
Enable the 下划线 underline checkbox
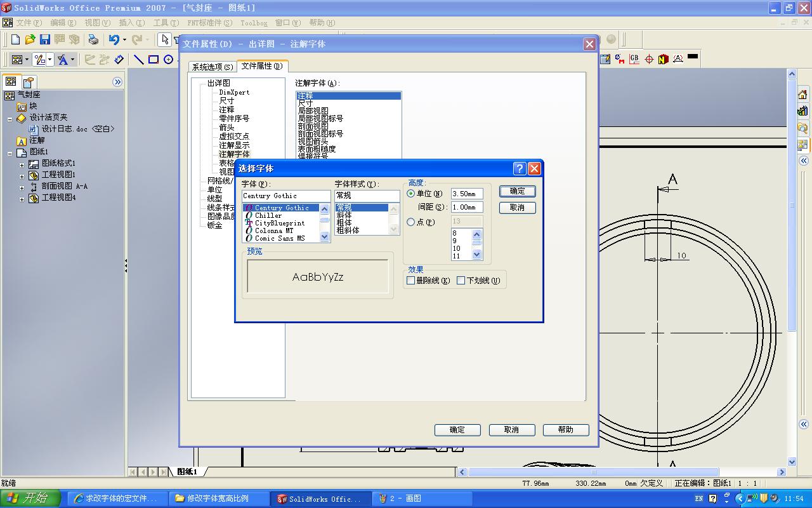[x=461, y=280]
